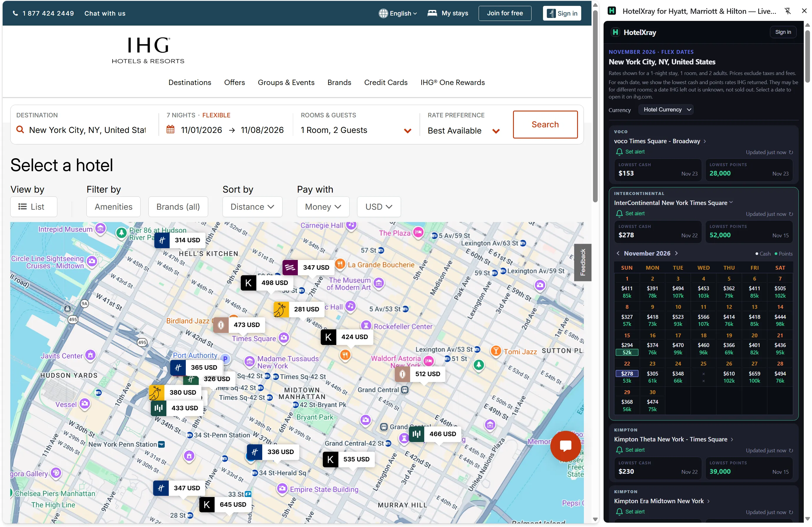Pin the HotelXray side panel

click(788, 11)
